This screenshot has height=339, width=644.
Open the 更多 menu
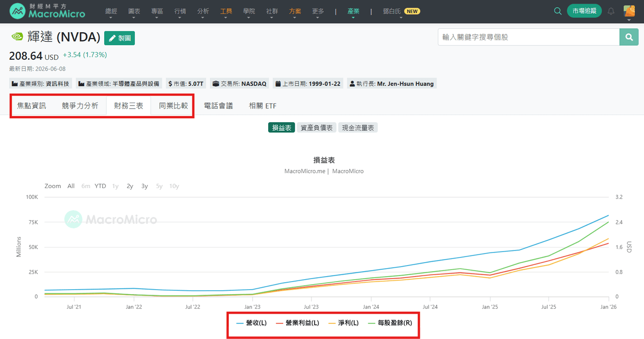(318, 11)
